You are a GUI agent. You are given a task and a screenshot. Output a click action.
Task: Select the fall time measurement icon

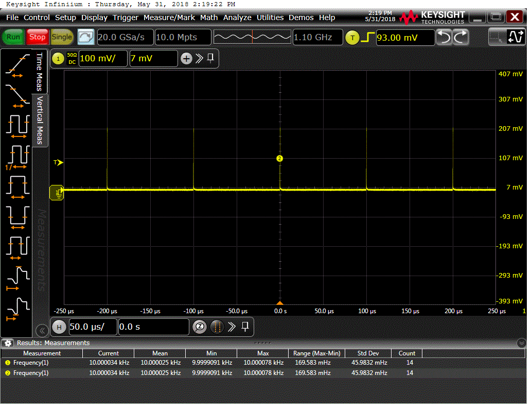click(x=17, y=95)
